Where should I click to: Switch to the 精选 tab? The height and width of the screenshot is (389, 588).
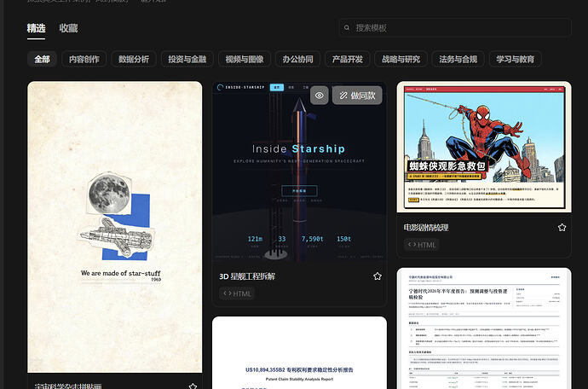pos(36,28)
